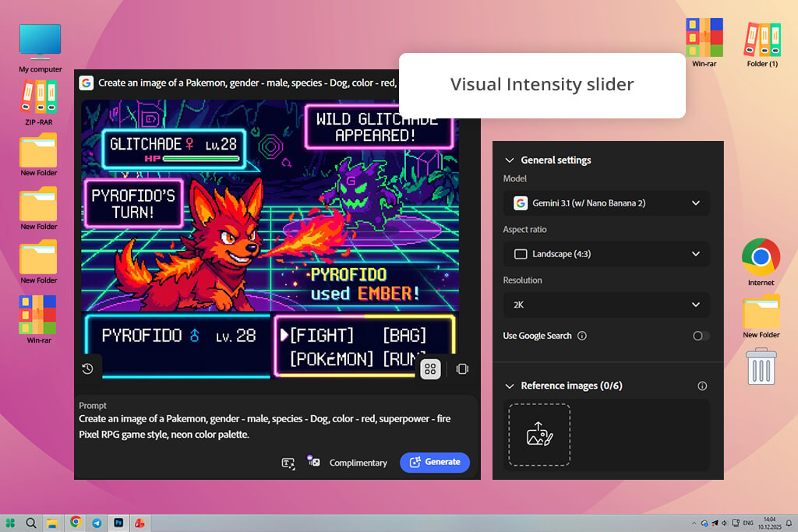Screen dimensions: 798x532
Task: Open the Resolution 2K dropdown
Action: (606, 305)
